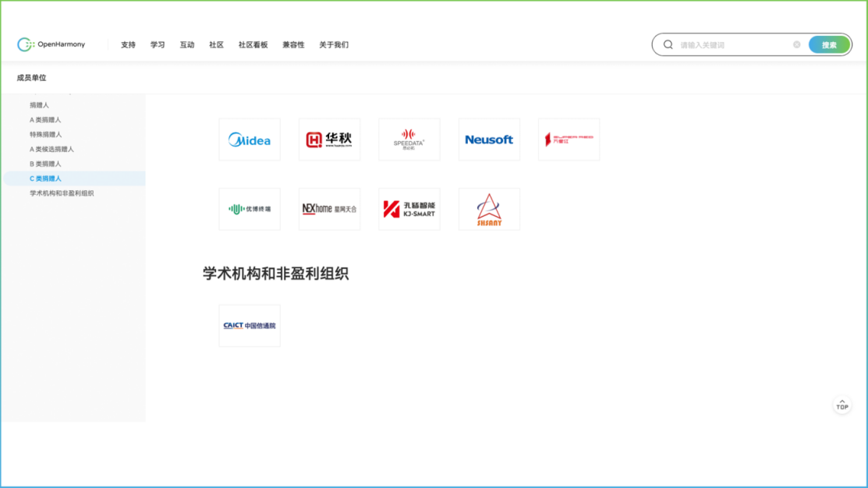Select the highlighted C 类捐赠人 sidebar item
Screen dimensions: 868x488
click(x=74, y=179)
